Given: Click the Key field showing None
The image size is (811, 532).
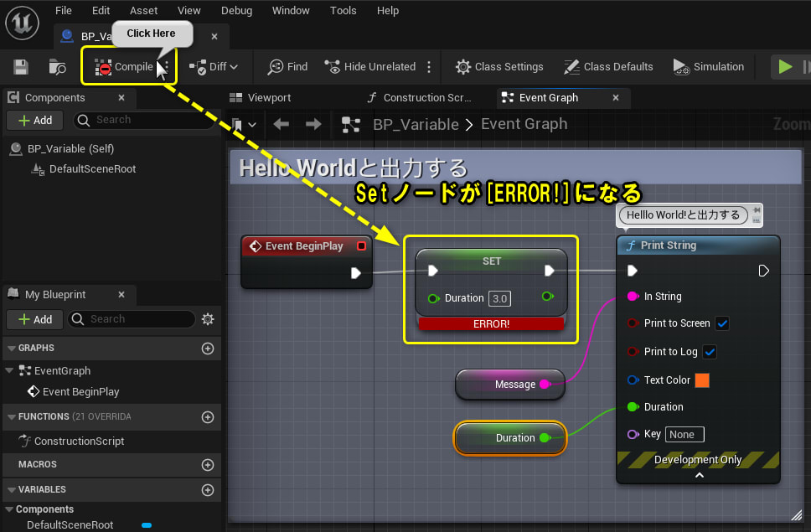Looking at the screenshot, I should point(684,434).
